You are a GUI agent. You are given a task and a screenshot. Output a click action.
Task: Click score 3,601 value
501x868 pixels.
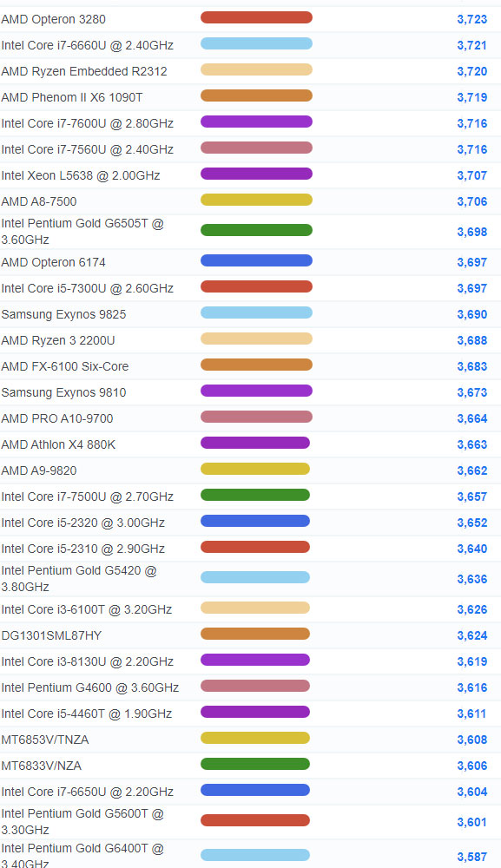coord(472,822)
